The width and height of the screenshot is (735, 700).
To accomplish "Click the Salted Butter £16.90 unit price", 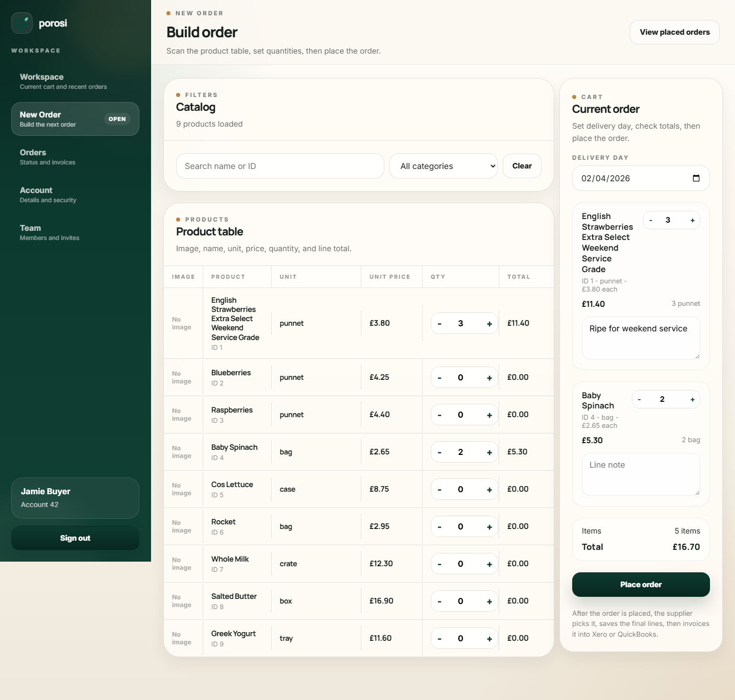I will 381,601.
